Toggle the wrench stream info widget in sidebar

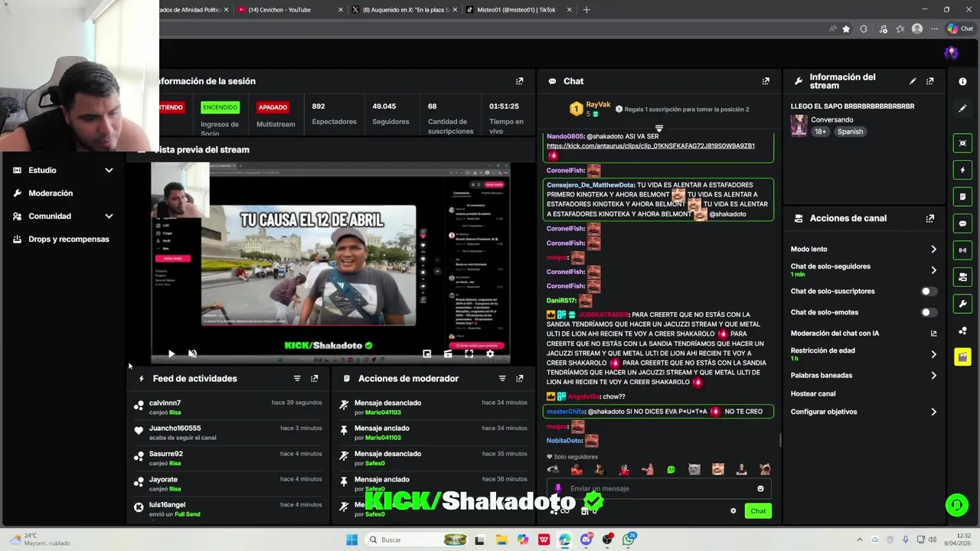click(x=962, y=304)
